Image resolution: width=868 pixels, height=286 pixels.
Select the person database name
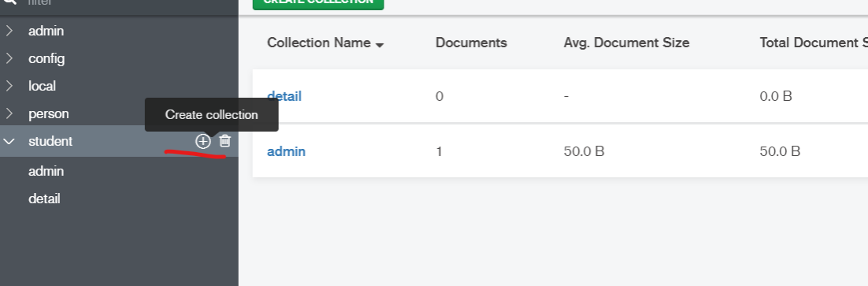[49, 114]
